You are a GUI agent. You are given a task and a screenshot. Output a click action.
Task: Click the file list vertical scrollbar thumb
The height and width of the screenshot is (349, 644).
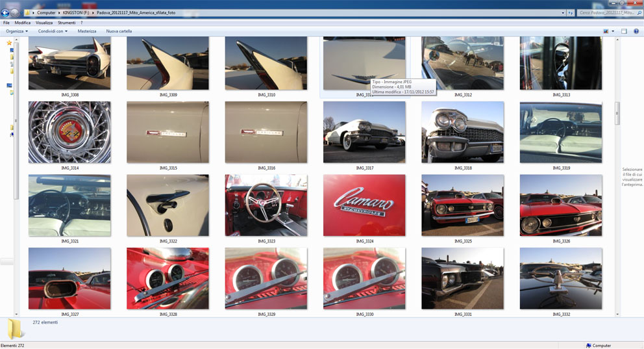[617, 112]
